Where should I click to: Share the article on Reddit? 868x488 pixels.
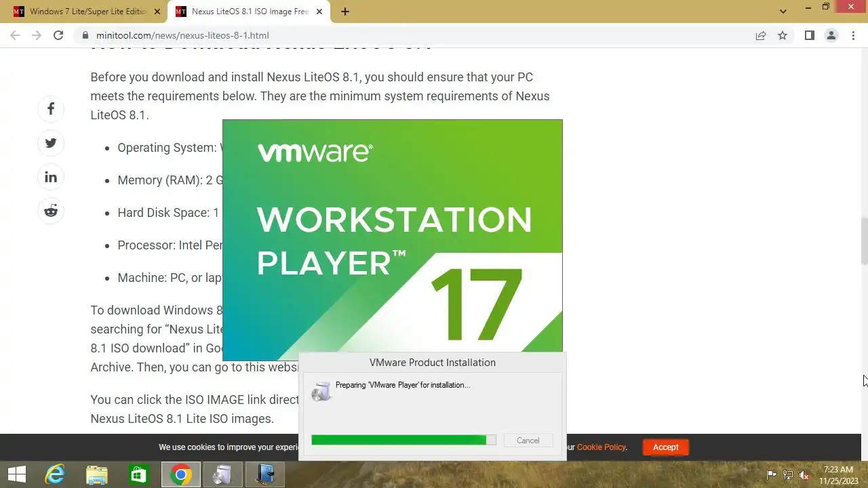click(51, 211)
